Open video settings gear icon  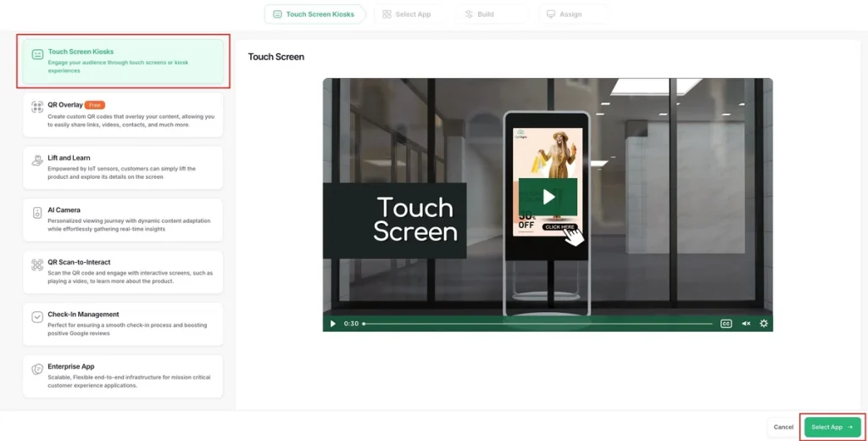coord(763,323)
